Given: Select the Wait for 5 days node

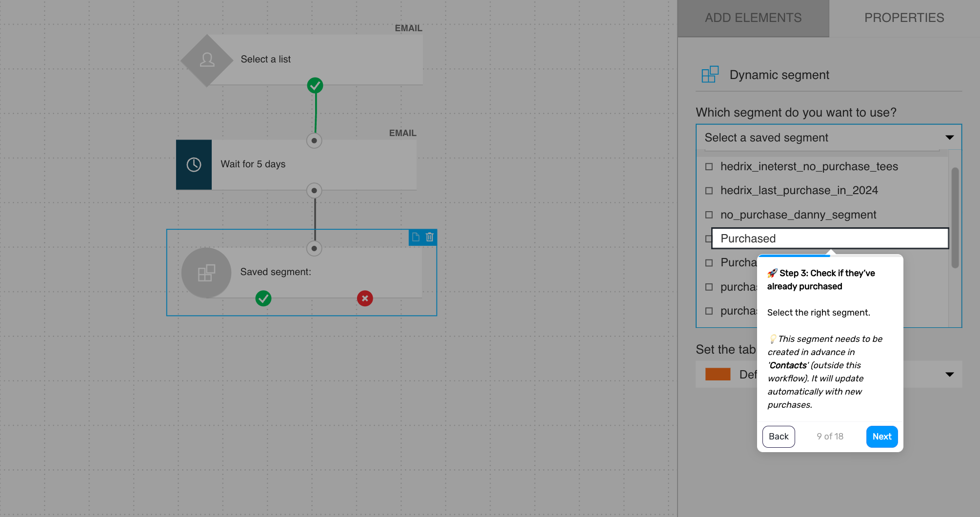Looking at the screenshot, I should coord(296,165).
